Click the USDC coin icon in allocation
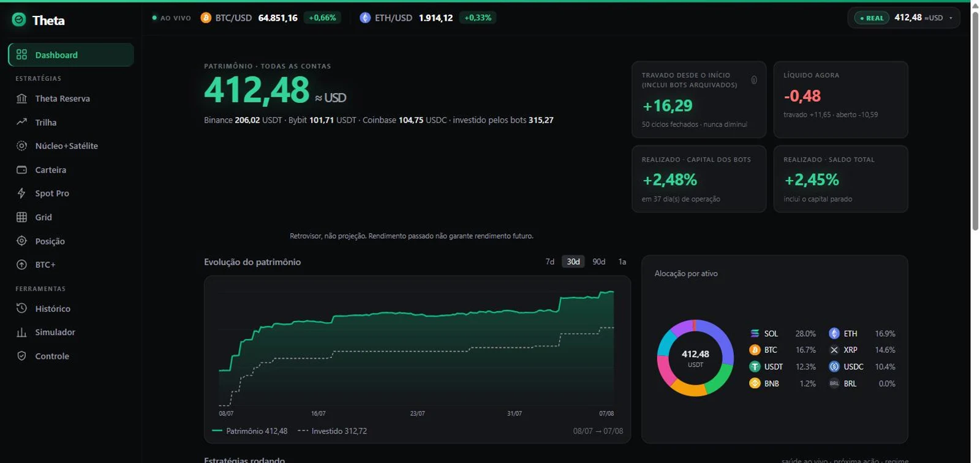The width and height of the screenshot is (980, 463). [x=834, y=366]
